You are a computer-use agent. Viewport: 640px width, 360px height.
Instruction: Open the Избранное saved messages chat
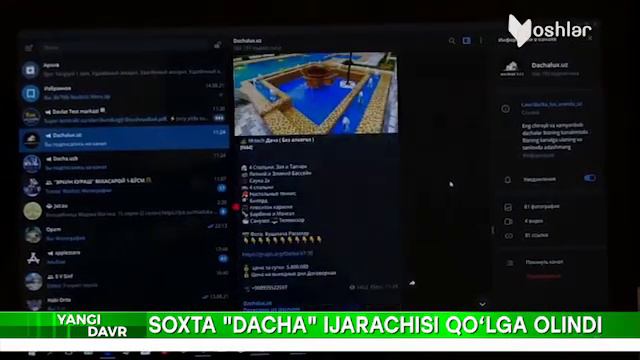pos(124,93)
